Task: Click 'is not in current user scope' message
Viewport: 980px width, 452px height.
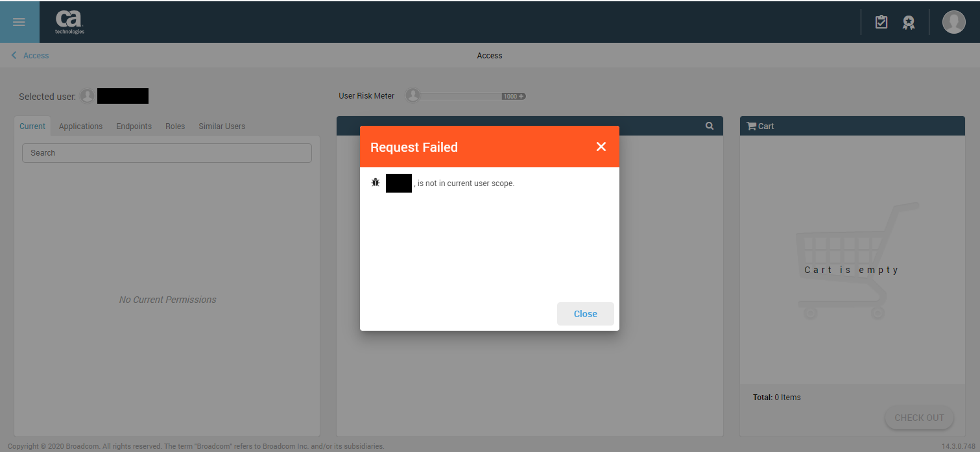Action: pyautogui.click(x=464, y=184)
